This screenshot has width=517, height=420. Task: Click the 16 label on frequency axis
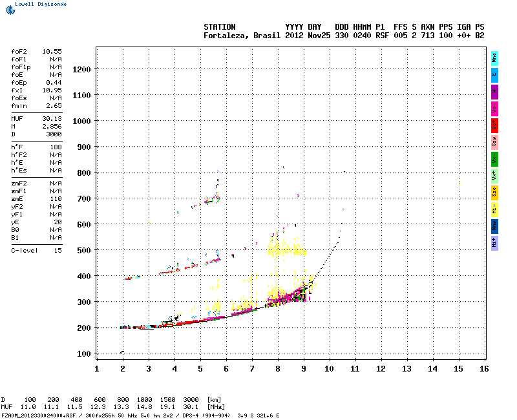[484, 369]
